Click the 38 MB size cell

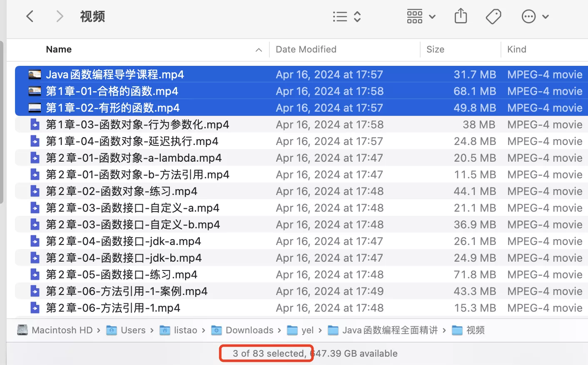[479, 125]
